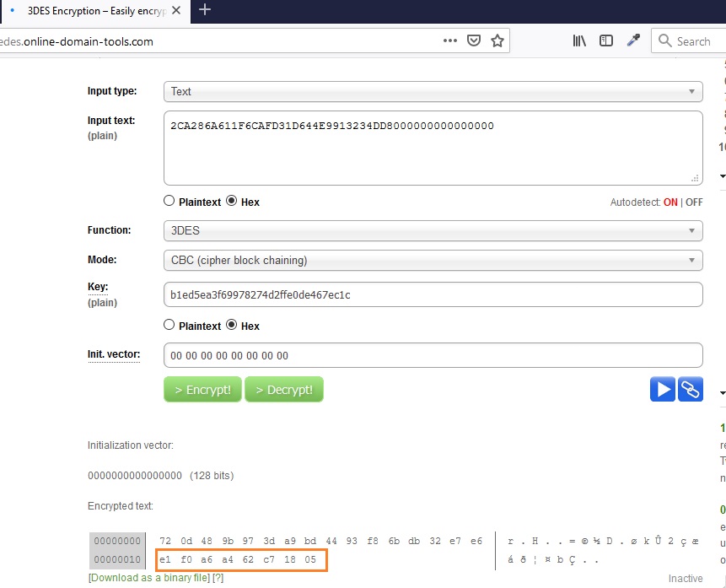The height and width of the screenshot is (588, 726).
Task: Download encrypted text as a binary file
Action: 149,578
